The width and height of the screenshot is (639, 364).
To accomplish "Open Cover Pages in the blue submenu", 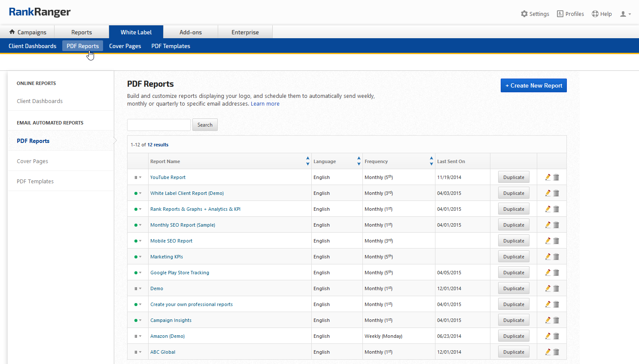I will [125, 46].
